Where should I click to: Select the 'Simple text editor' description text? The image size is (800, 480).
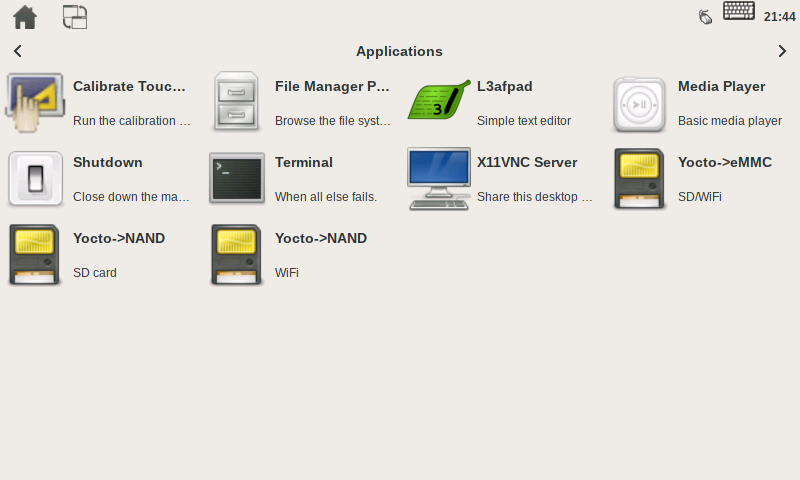tap(523, 121)
